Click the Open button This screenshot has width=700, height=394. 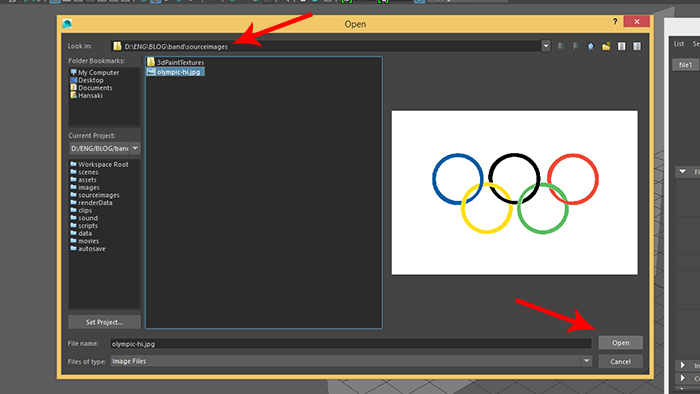(x=621, y=343)
